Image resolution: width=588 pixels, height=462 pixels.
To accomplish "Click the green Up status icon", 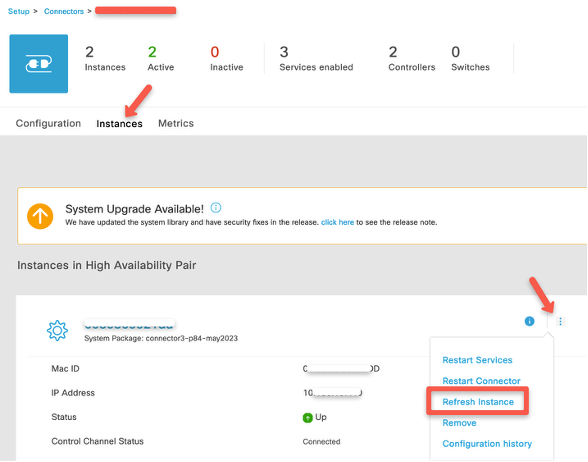I will (308, 417).
